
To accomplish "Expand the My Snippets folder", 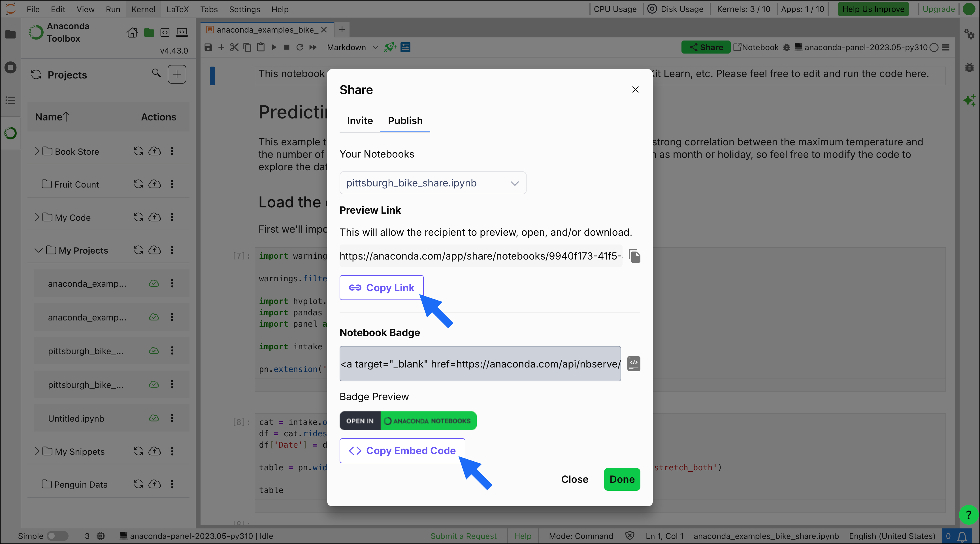I will point(37,451).
